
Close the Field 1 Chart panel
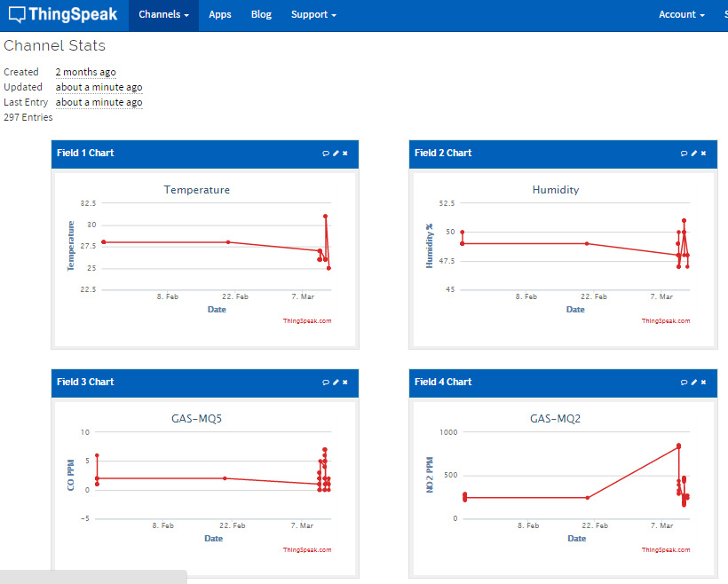coord(345,154)
